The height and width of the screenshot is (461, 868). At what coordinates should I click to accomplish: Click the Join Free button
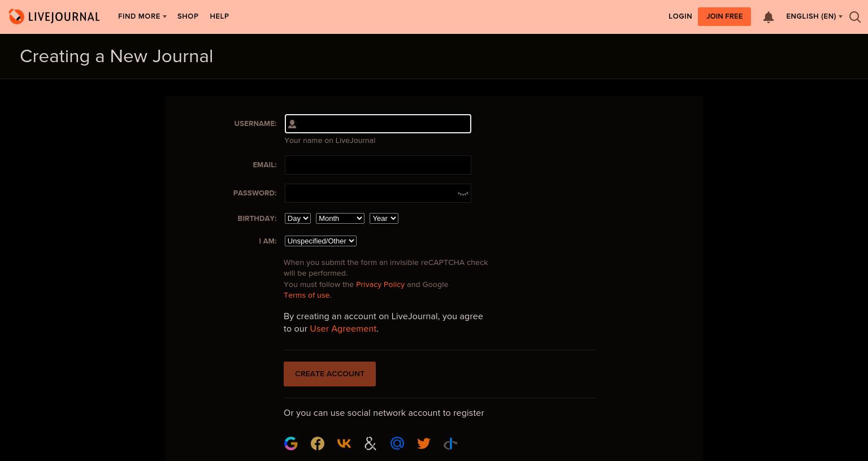pos(724,16)
